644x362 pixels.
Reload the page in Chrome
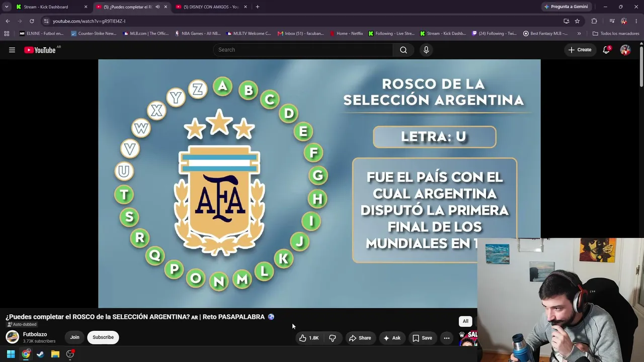tap(32, 21)
